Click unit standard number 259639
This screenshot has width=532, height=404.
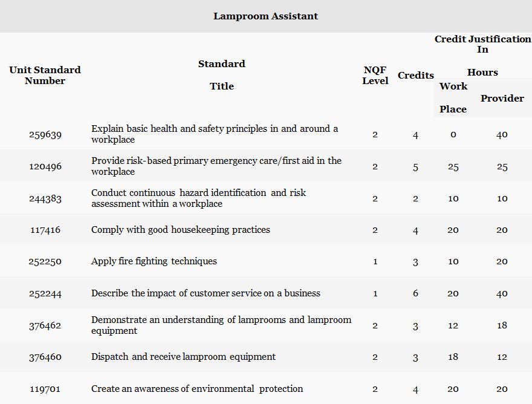(x=45, y=134)
